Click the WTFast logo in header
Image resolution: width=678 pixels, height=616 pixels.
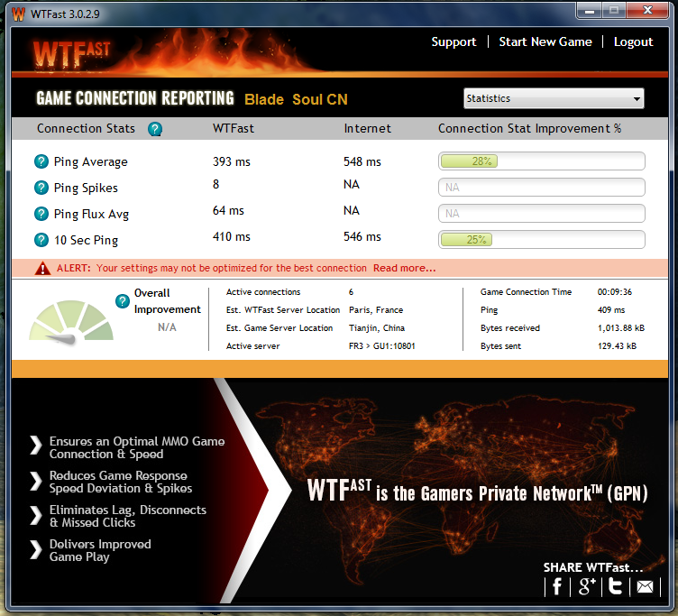(72, 51)
